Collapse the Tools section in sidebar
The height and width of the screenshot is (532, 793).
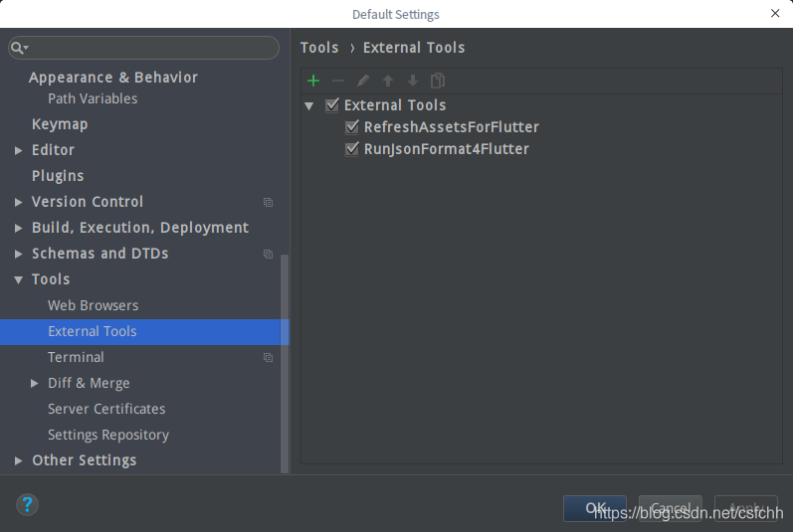point(18,279)
